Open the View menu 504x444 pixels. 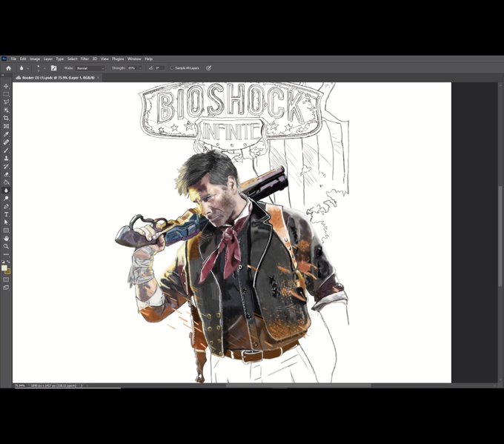[105, 59]
